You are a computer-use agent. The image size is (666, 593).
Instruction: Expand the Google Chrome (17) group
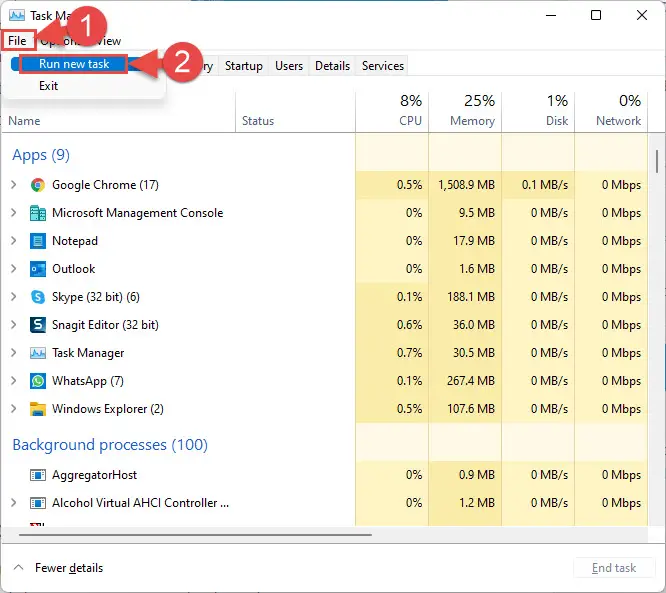[14, 185]
